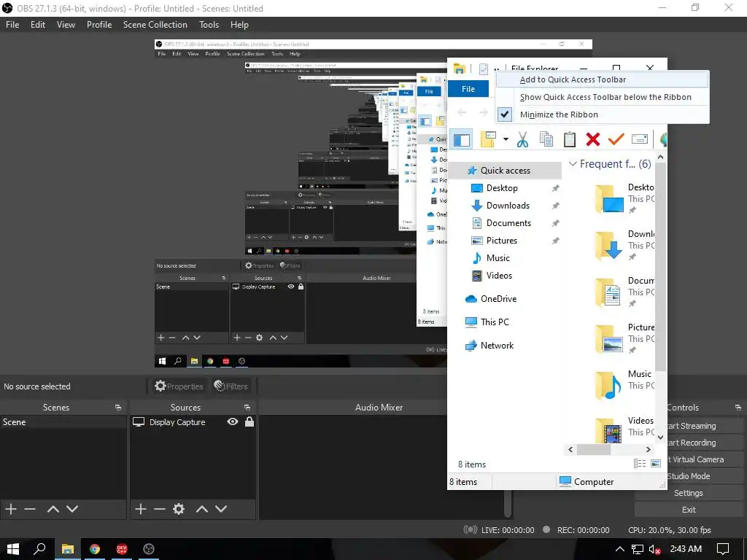747x560 pixels.
Task: Toggle the Display Capture lock icon
Action: pyautogui.click(x=249, y=422)
